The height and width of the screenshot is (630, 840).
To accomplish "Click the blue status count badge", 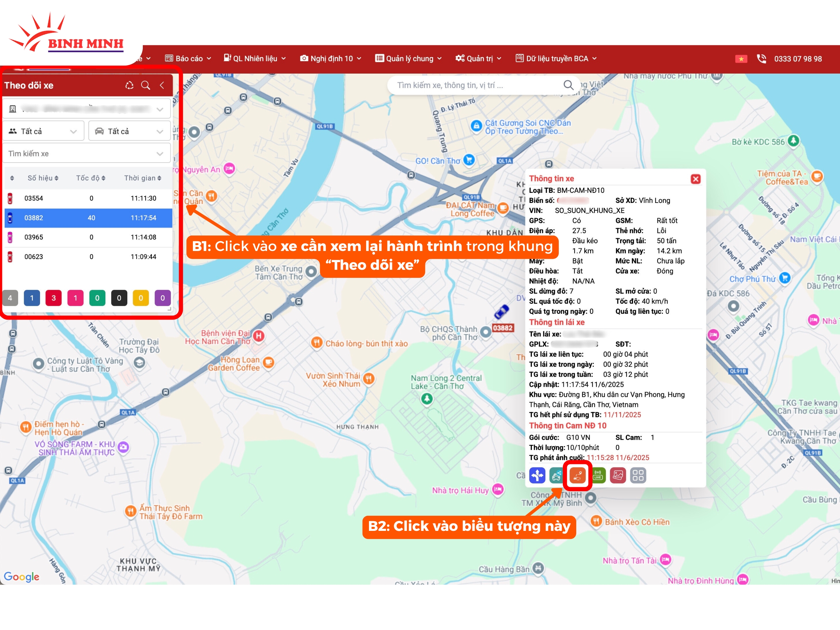I will pyautogui.click(x=32, y=298).
